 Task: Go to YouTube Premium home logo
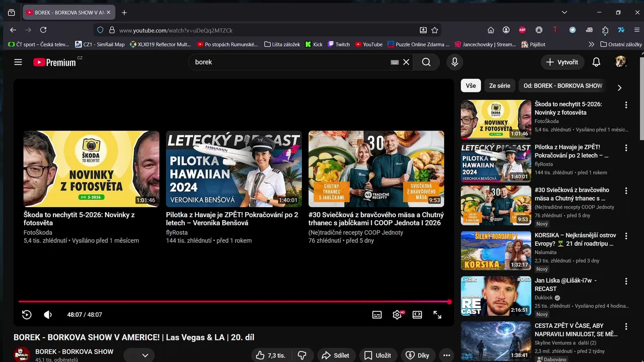pyautogui.click(x=54, y=62)
